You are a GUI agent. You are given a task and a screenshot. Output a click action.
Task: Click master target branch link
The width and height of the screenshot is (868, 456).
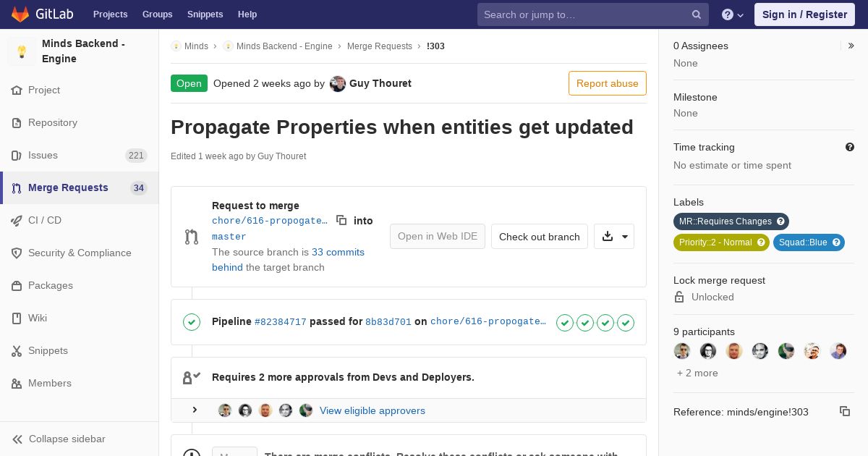click(229, 237)
